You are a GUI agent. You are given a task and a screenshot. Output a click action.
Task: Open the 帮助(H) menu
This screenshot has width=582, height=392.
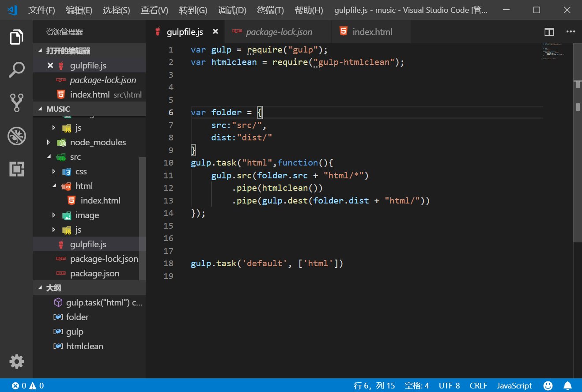pos(309,10)
